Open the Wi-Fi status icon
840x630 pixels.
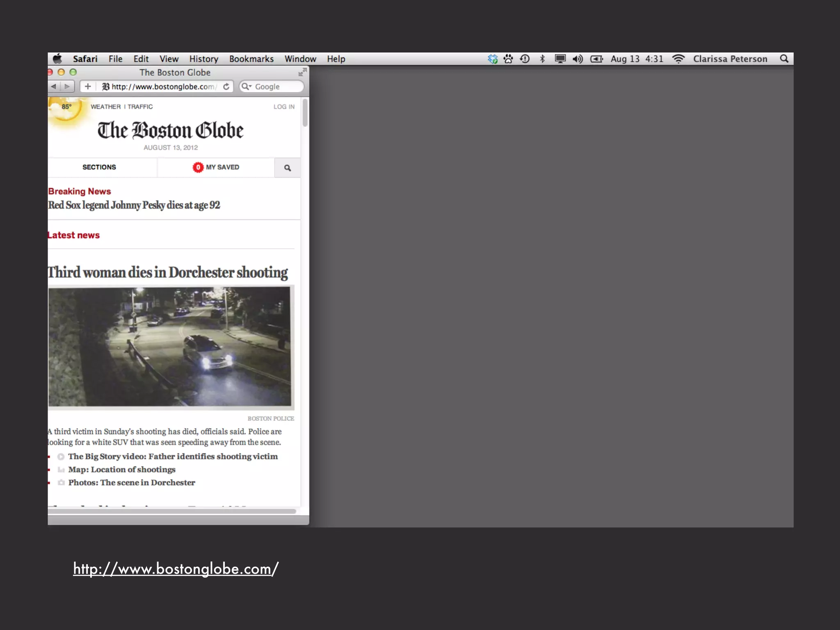tap(678, 59)
